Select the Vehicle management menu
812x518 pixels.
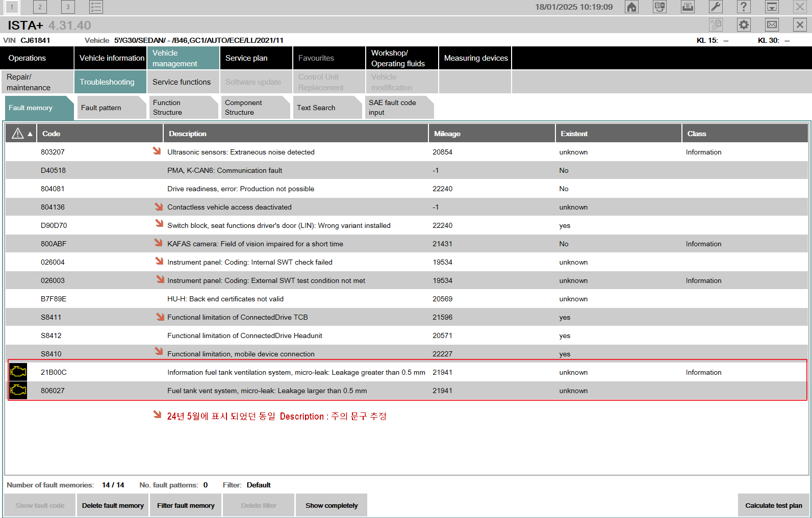point(183,58)
